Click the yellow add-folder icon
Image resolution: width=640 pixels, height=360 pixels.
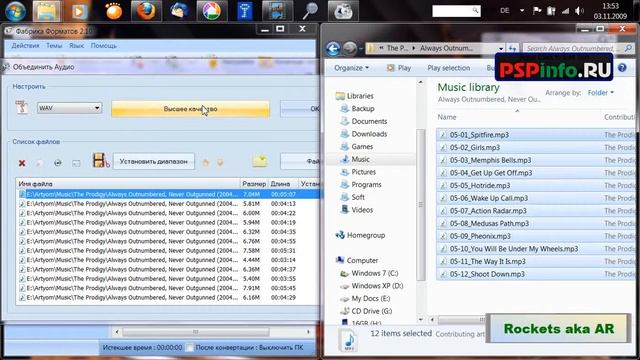point(260,161)
